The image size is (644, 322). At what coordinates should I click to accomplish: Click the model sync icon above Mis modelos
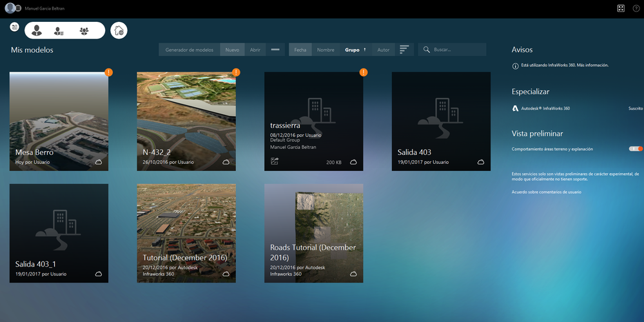[15, 26]
